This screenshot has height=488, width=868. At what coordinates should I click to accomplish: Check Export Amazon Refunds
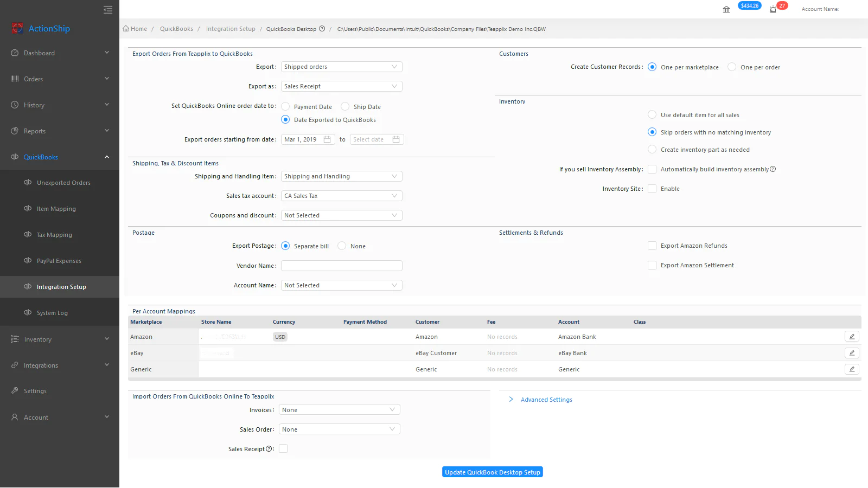click(652, 246)
